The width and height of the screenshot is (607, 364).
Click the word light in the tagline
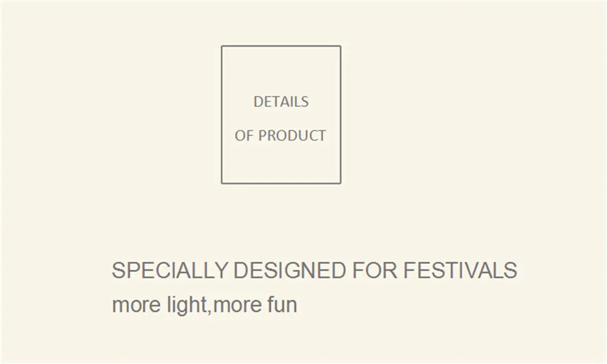[x=187, y=305]
